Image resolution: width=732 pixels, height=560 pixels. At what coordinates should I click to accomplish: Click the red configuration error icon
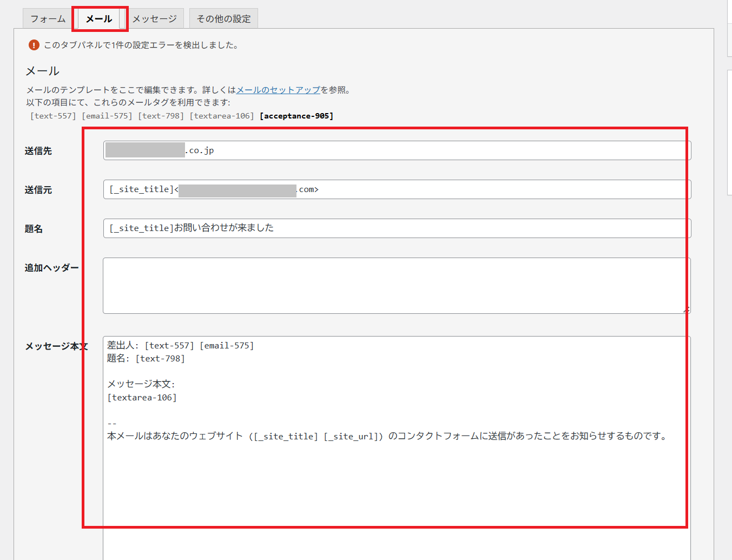[34, 45]
